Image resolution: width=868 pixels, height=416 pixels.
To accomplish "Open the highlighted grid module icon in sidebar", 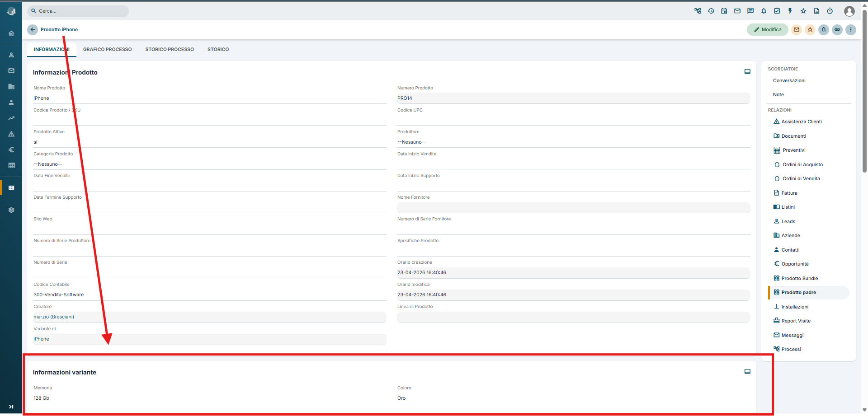I will click(x=11, y=187).
